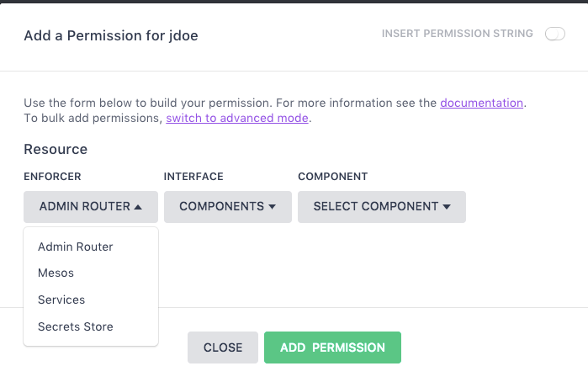Viewport: 588px width, 382px height.
Task: Expand the Select Component dropdown
Action: (x=381, y=206)
